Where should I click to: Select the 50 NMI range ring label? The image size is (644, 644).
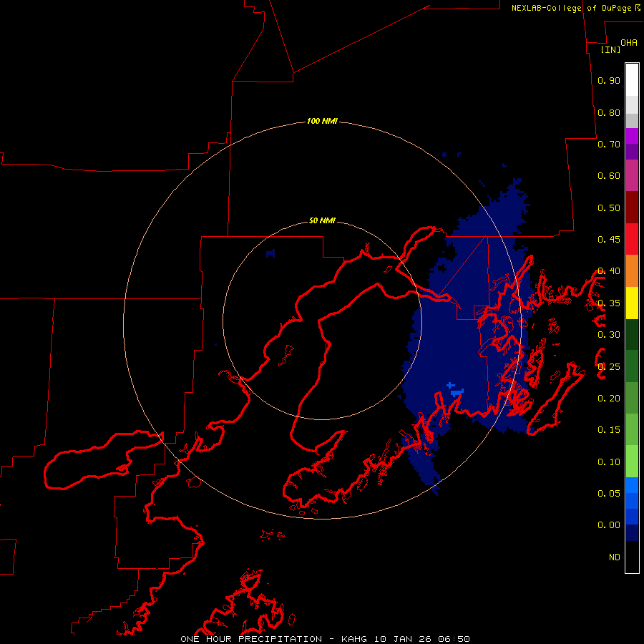[x=322, y=220]
